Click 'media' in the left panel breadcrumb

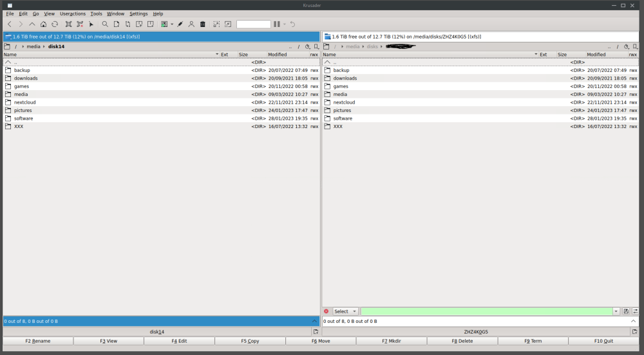pos(33,46)
